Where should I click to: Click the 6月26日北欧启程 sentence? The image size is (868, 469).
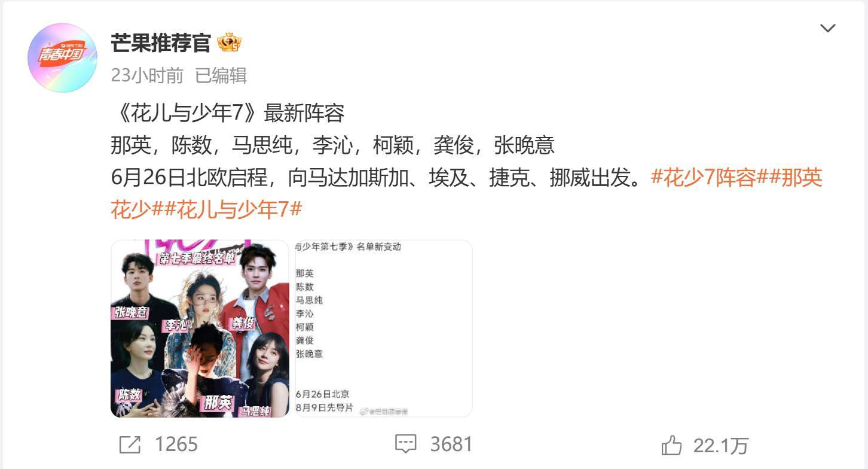tap(380, 178)
